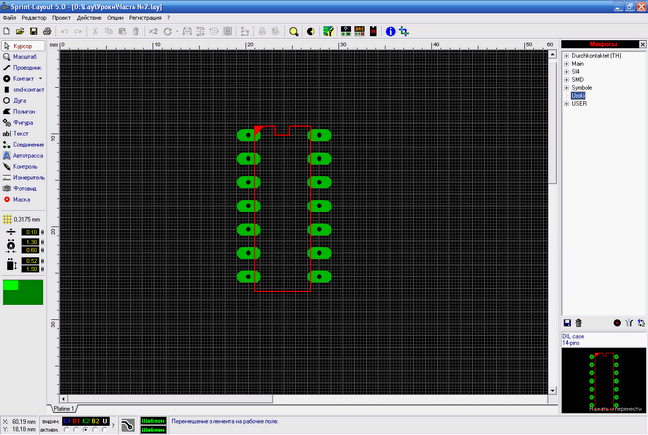Open rotation angle dropdown arrow

[x=177, y=31]
